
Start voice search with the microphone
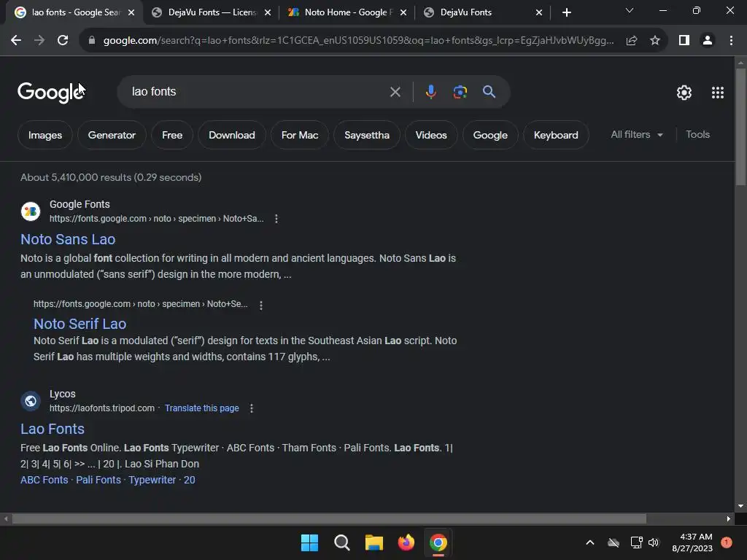(430, 91)
